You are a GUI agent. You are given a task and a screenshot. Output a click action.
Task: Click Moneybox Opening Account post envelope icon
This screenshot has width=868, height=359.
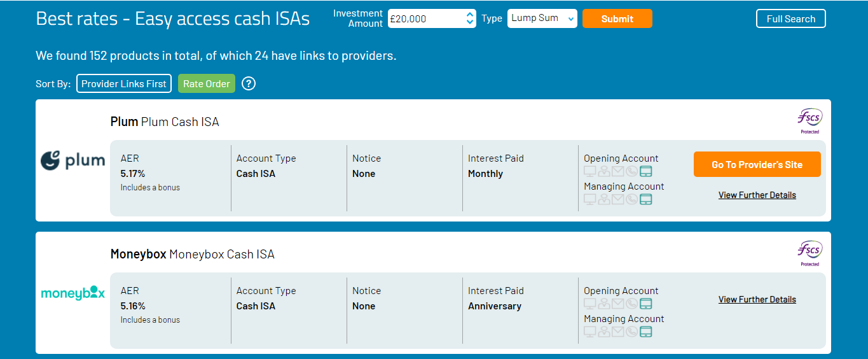pos(618,304)
